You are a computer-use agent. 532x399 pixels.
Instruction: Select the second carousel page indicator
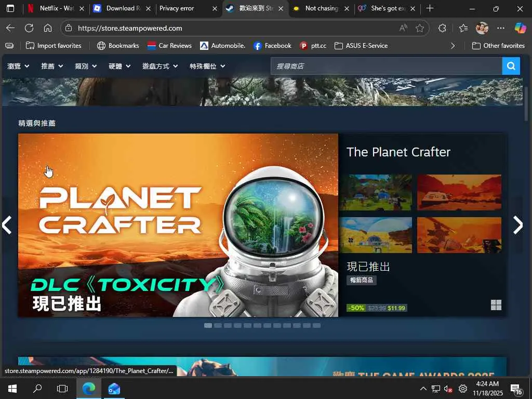(218, 325)
